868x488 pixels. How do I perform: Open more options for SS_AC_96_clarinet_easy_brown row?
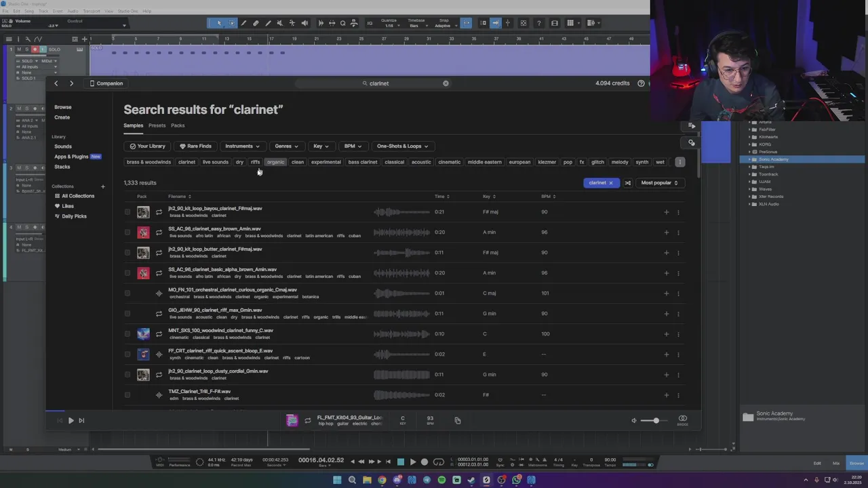[x=678, y=232]
